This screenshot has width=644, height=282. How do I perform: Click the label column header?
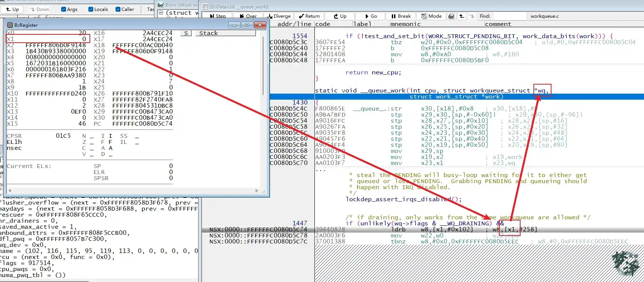362,24
